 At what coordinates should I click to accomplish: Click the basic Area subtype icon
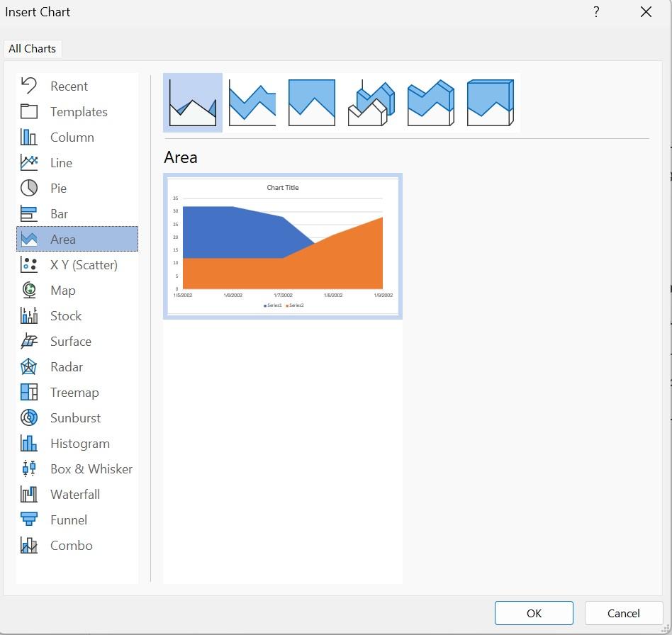pyautogui.click(x=193, y=103)
